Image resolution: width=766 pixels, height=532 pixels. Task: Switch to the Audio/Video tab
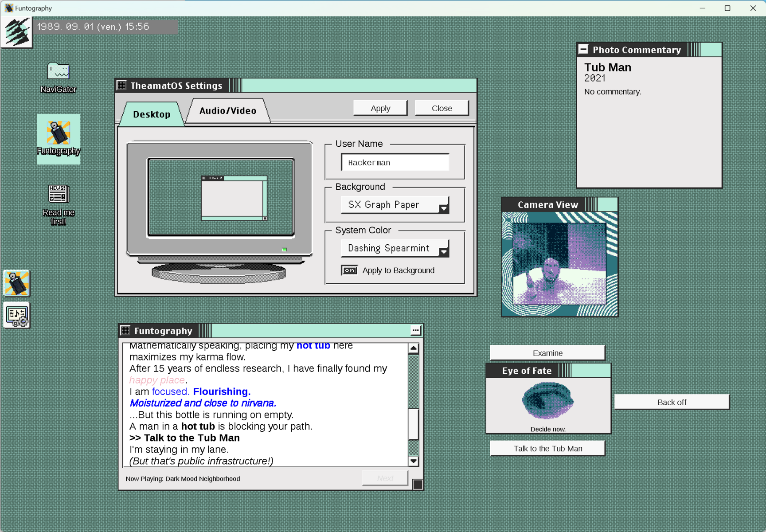tap(227, 111)
